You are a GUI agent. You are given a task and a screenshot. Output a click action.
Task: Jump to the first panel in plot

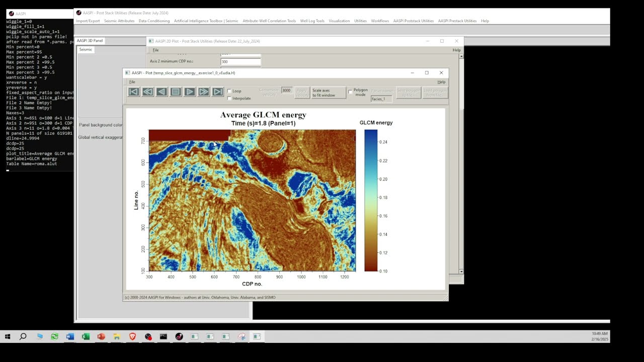point(133,92)
